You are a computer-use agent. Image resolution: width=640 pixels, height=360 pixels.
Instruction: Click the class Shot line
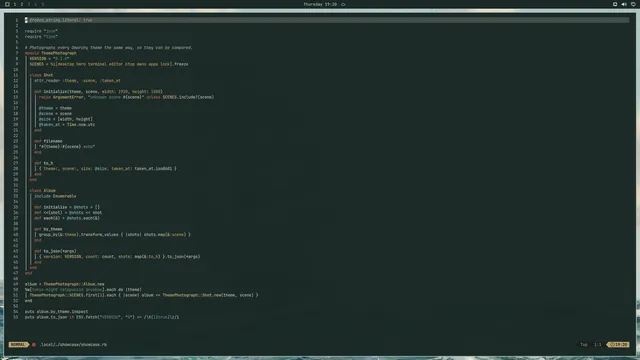[x=41, y=75]
